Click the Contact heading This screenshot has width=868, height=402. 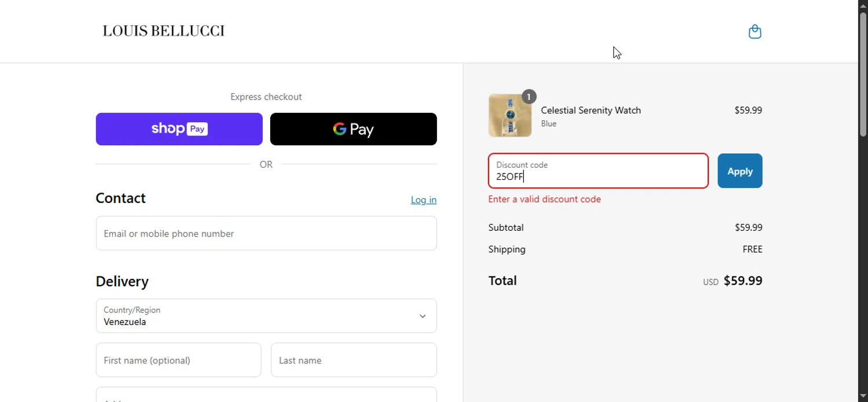point(120,198)
